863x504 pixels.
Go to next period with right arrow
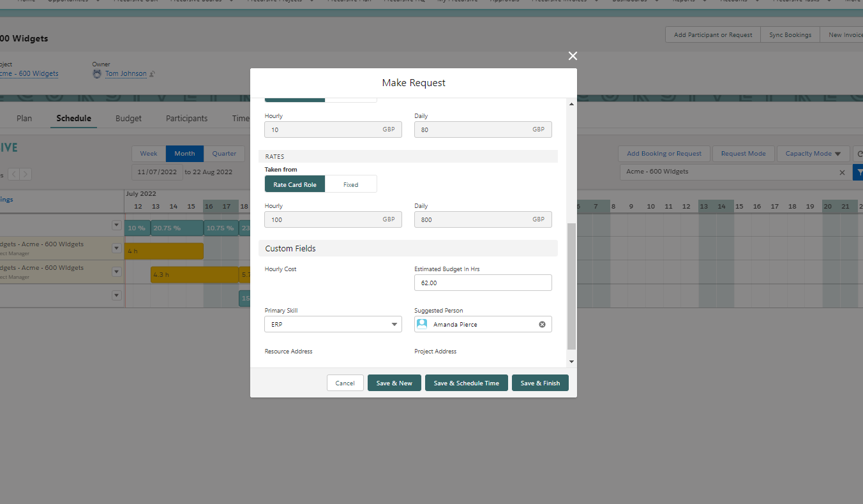click(26, 174)
